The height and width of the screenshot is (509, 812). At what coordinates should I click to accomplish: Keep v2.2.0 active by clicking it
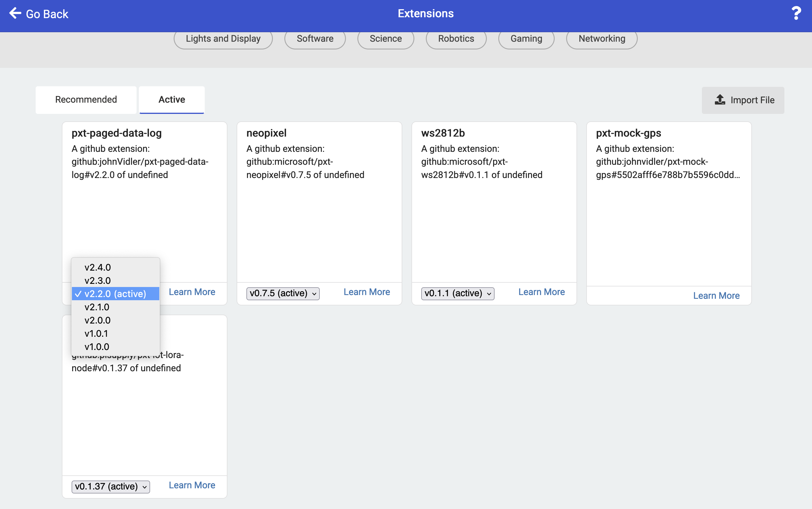(115, 294)
